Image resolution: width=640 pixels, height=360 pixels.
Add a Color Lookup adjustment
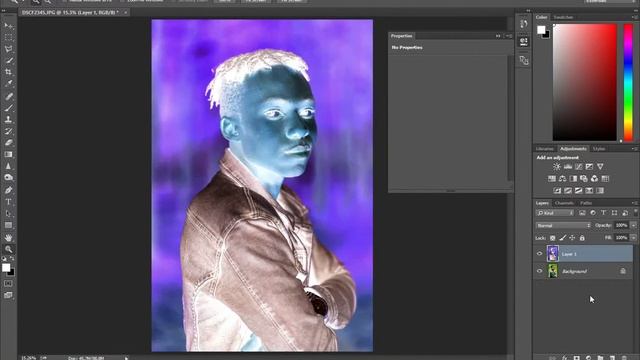pyautogui.click(x=605, y=178)
